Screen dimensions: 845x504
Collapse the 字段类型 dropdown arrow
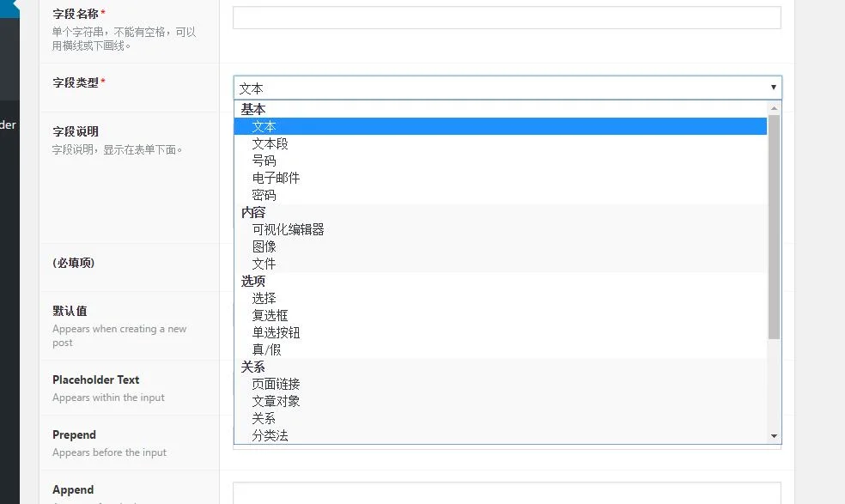point(774,87)
